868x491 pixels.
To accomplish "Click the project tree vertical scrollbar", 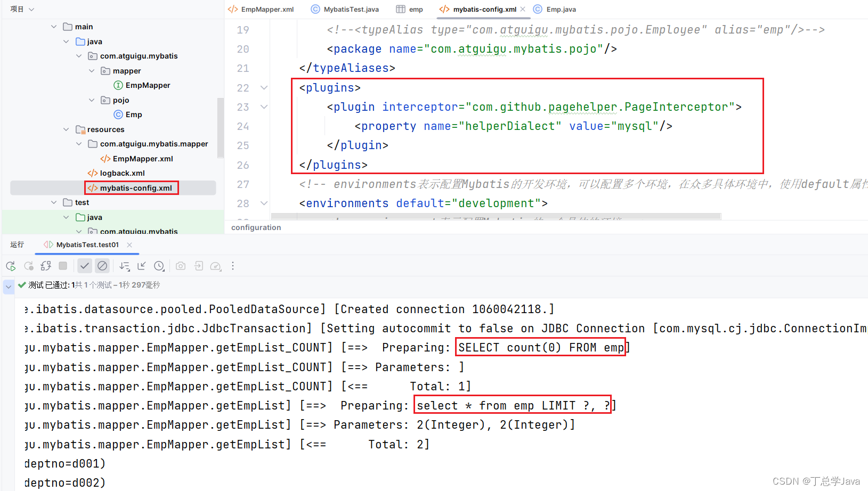I will coord(221,128).
